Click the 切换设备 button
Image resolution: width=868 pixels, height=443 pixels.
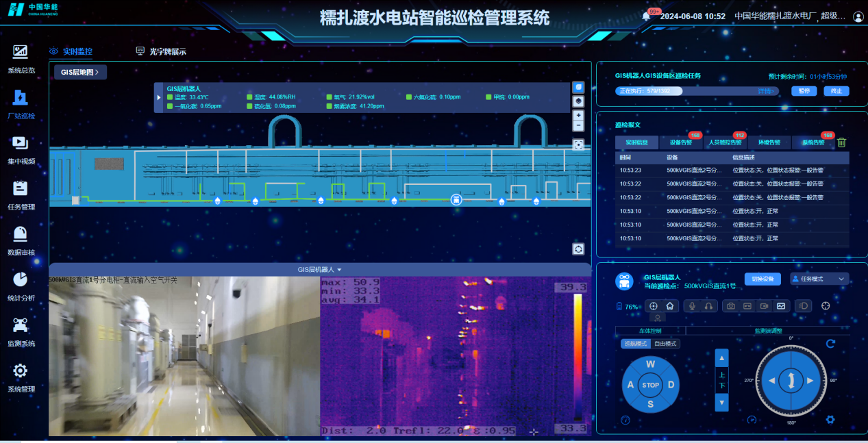pyautogui.click(x=762, y=279)
